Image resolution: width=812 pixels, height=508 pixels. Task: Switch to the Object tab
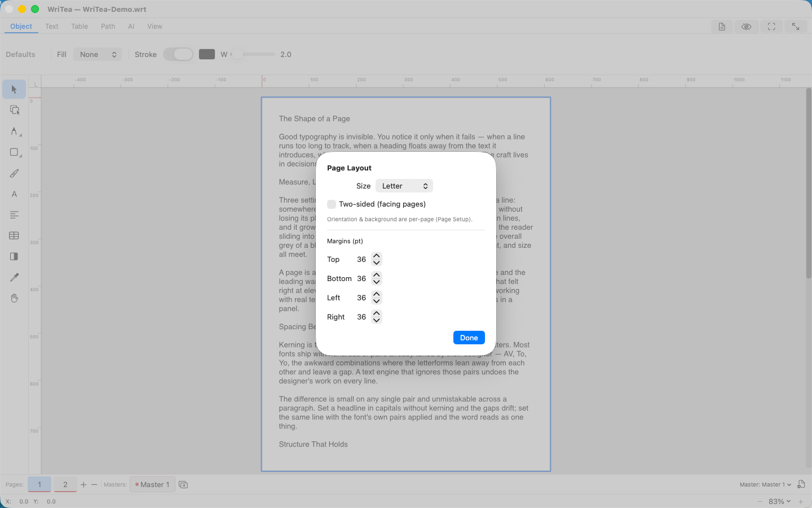[21, 27]
